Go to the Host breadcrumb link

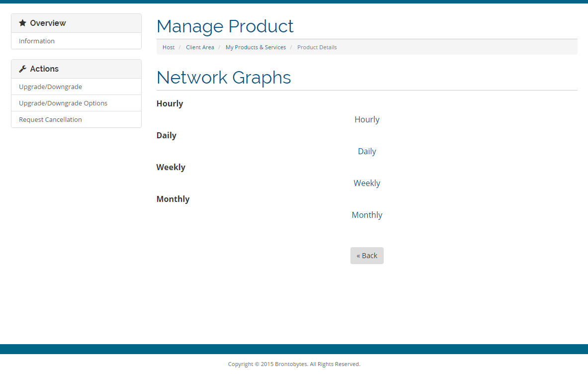pyautogui.click(x=168, y=47)
